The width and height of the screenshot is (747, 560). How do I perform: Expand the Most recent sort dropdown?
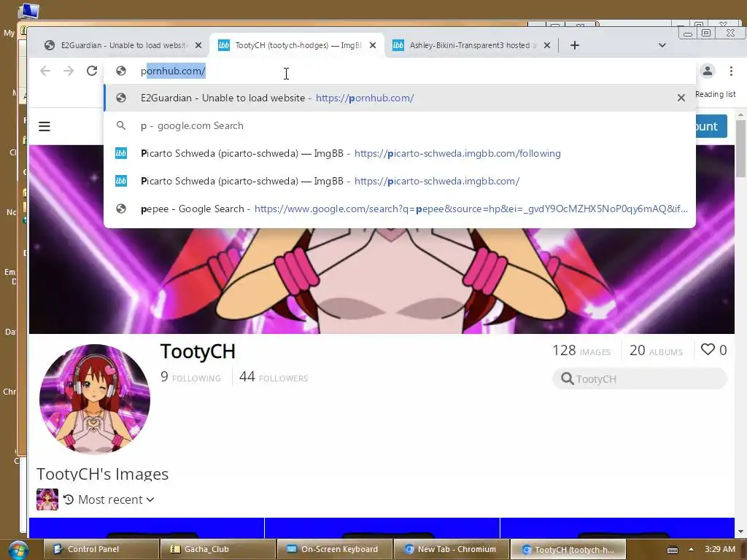[x=109, y=499]
